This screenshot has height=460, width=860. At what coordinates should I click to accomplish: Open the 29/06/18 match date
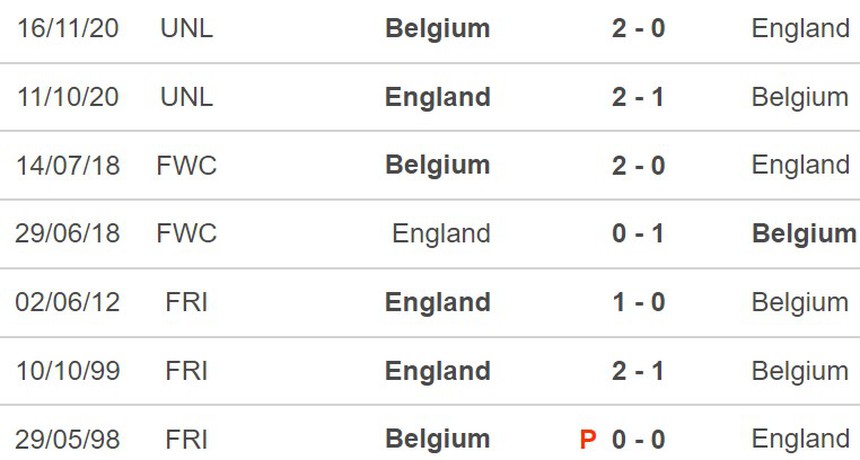coord(67,234)
